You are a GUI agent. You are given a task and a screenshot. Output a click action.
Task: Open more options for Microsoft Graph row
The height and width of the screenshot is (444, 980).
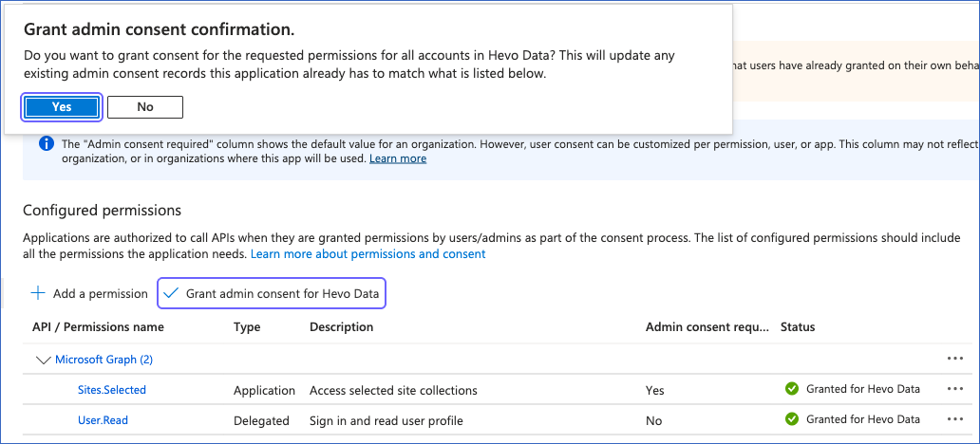click(955, 359)
